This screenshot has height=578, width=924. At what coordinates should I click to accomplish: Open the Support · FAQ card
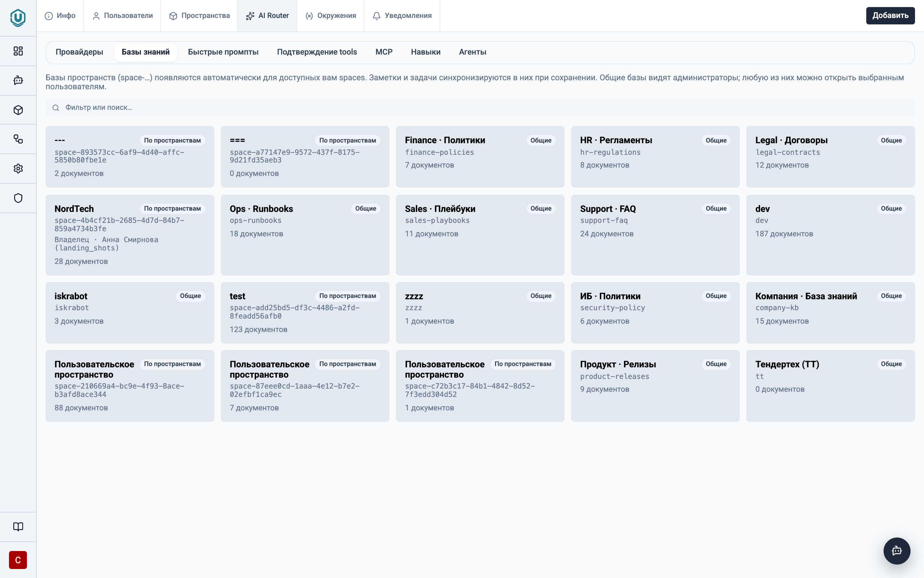point(655,235)
